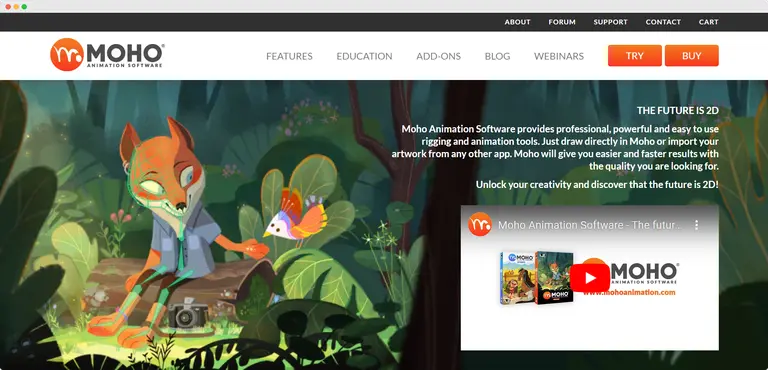Viewport: 768px width, 370px height.
Task: Visit the Contact page
Action: coord(663,22)
